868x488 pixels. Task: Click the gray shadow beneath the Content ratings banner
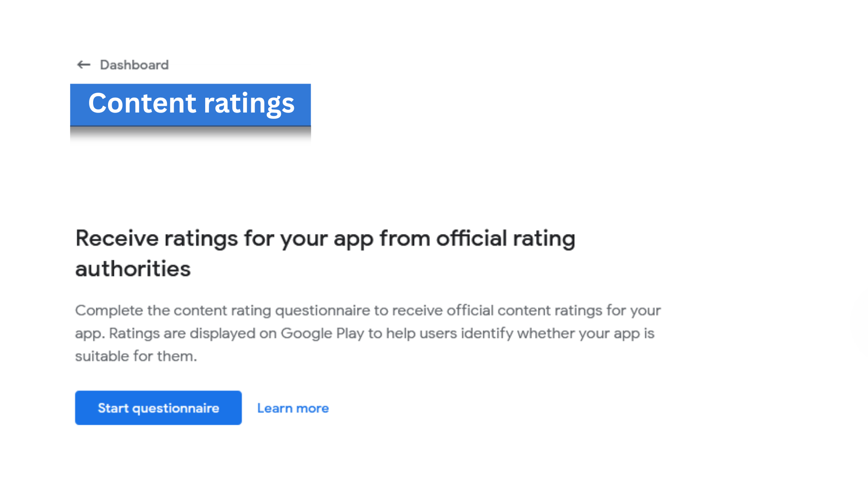[190, 134]
